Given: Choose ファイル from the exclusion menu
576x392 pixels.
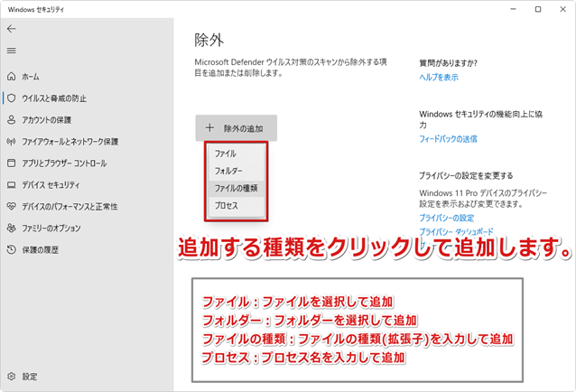Looking at the screenshot, I should (237, 154).
